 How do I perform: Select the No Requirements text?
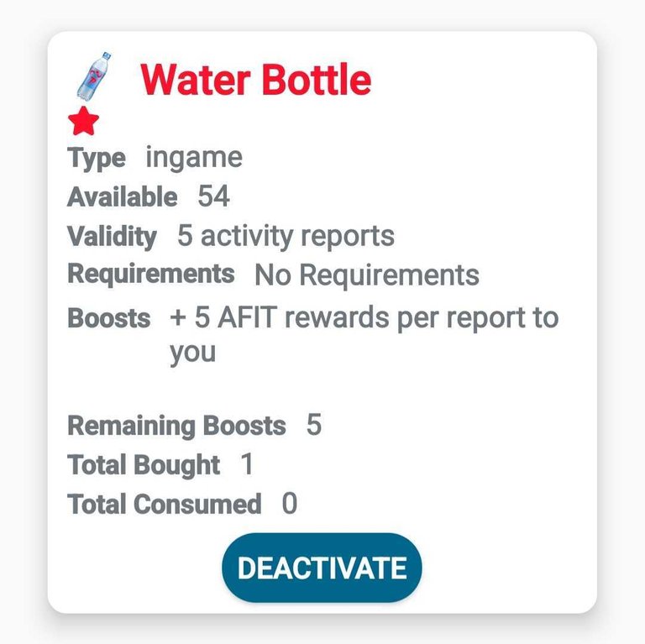tap(367, 275)
